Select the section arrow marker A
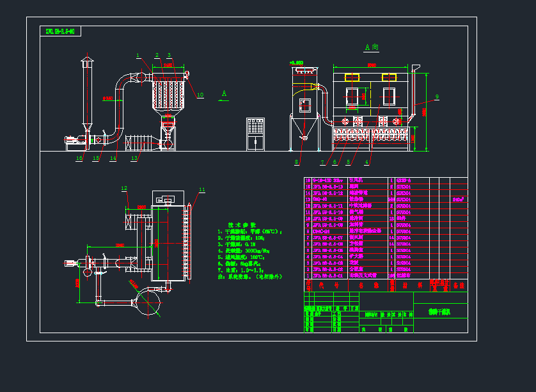The height and width of the screenshot is (392, 536). click(x=223, y=95)
